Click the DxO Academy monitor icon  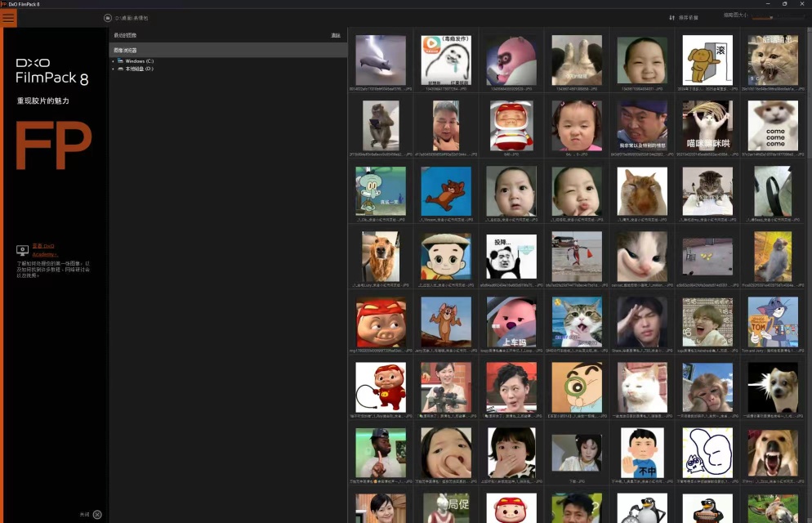(22, 250)
